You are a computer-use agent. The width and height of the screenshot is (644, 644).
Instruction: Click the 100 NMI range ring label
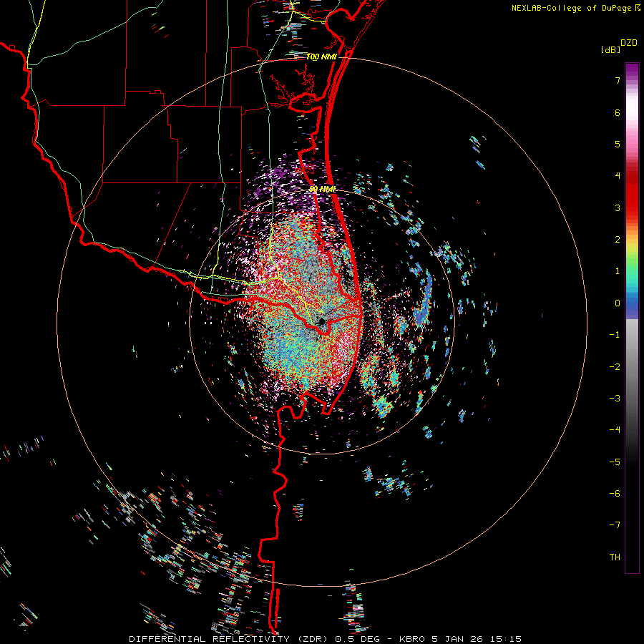point(321,57)
